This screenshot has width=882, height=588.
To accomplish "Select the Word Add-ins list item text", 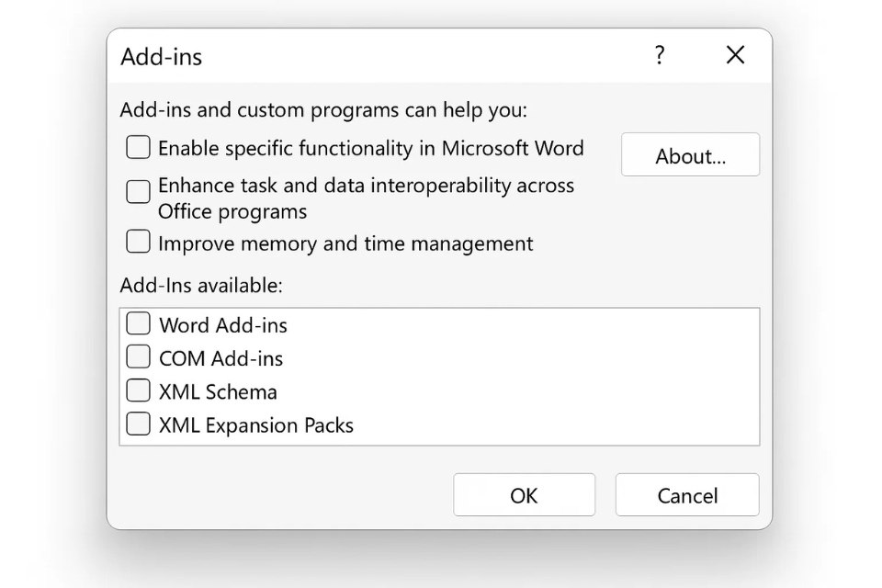I will 222,325.
